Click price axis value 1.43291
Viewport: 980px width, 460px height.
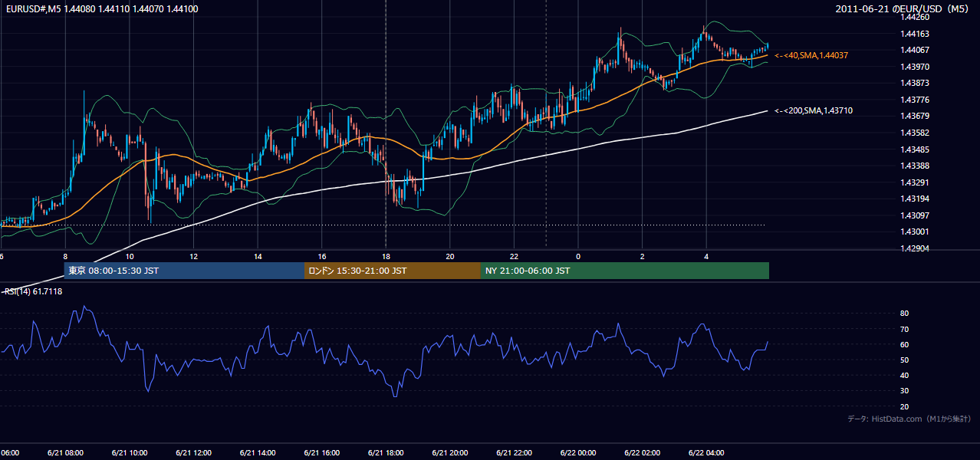tap(916, 182)
